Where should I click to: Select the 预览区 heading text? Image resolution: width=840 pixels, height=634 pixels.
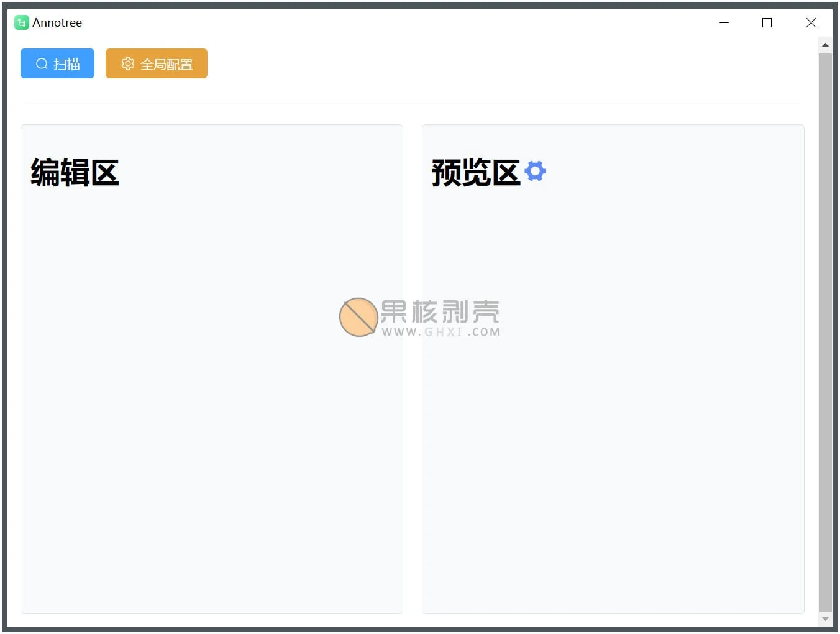pos(475,173)
